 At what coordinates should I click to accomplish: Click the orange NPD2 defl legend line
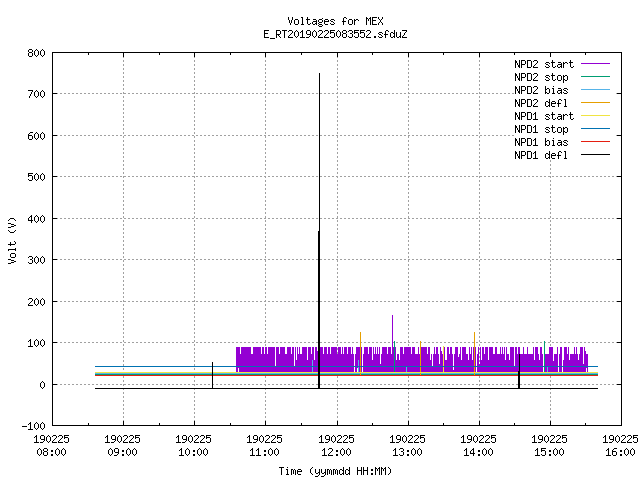(595, 102)
